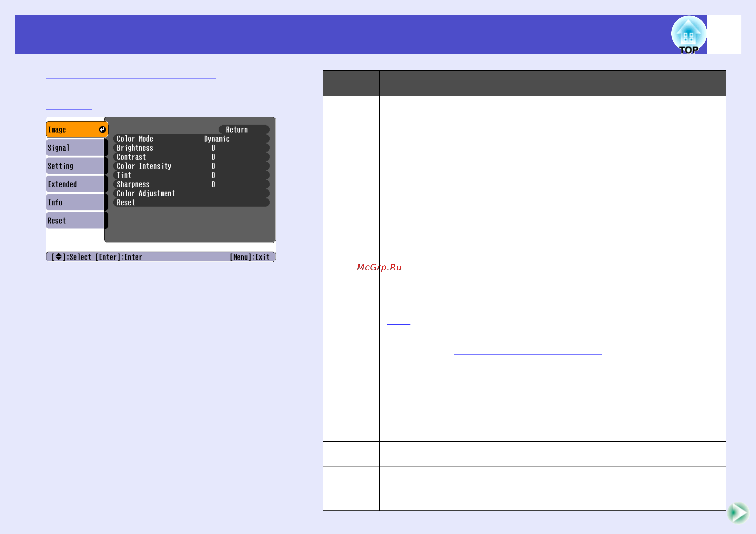This screenshot has width=756, height=534.
Task: Choose the Reset tab in left sidebar
Action: tap(75, 221)
